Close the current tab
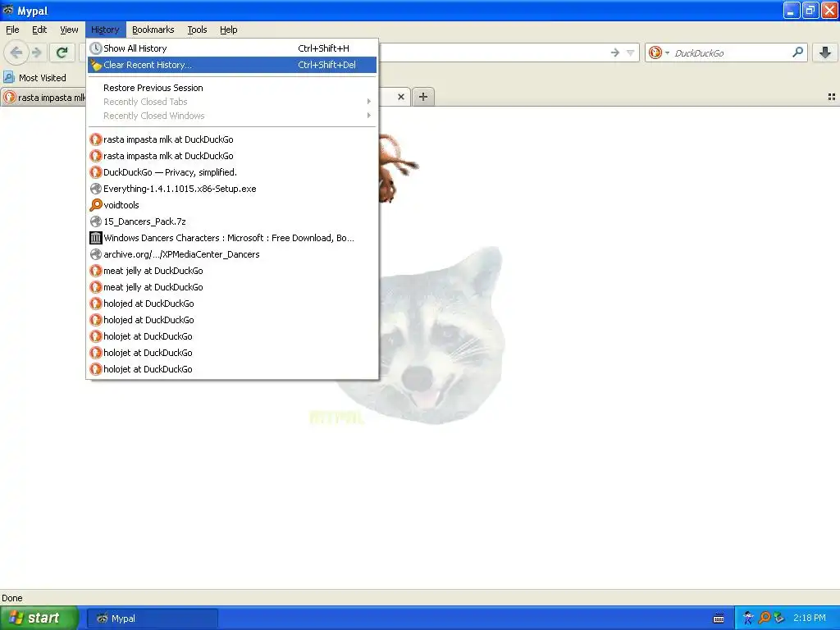840x630 pixels. (400, 97)
